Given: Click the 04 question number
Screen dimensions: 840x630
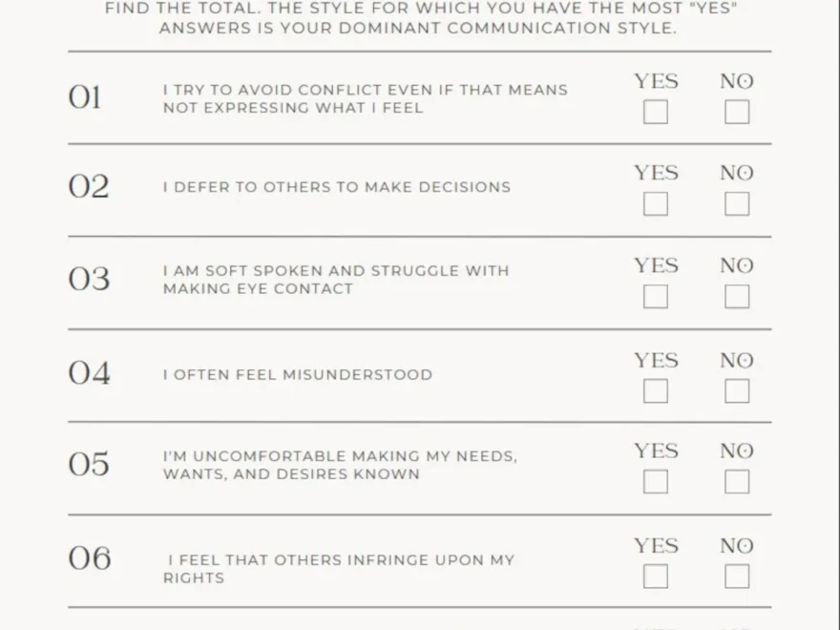Looking at the screenshot, I should point(89,373).
